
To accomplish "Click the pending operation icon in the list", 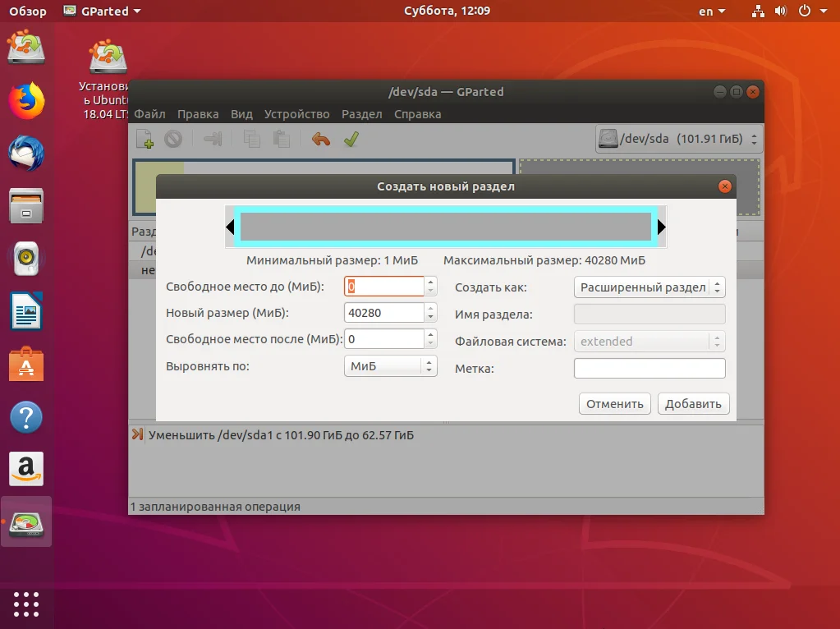I will click(x=137, y=434).
